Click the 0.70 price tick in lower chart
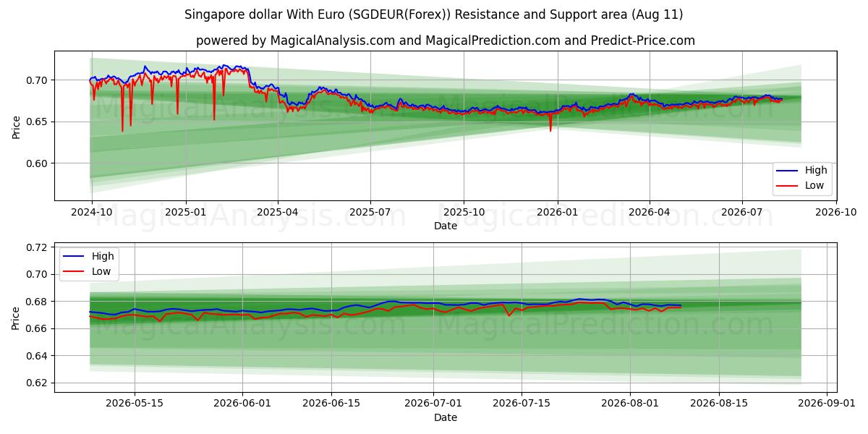Image resolution: width=868 pixels, height=434 pixels. coord(38,275)
